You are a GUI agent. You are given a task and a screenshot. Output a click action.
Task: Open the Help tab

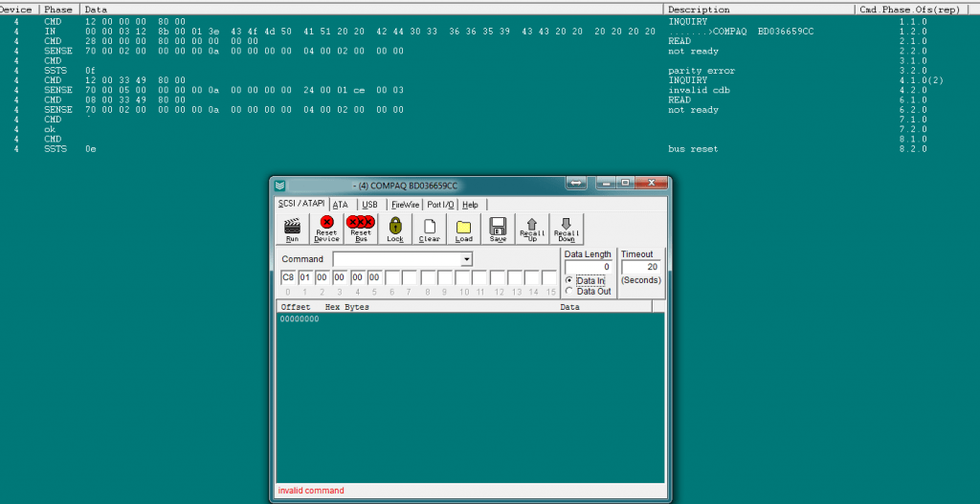[470, 205]
